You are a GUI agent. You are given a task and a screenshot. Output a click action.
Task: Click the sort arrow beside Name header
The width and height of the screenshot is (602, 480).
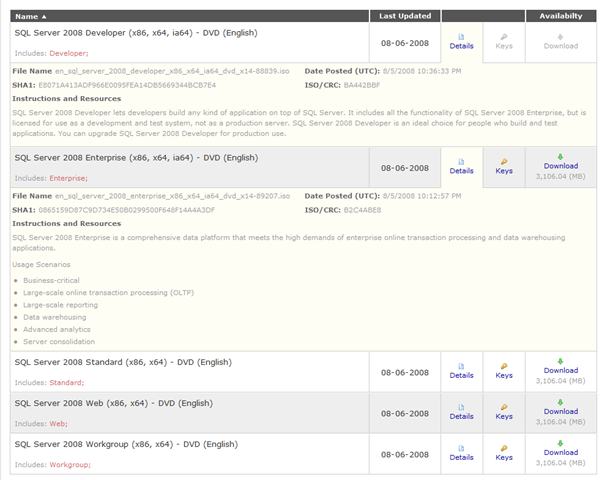pyautogui.click(x=44, y=17)
